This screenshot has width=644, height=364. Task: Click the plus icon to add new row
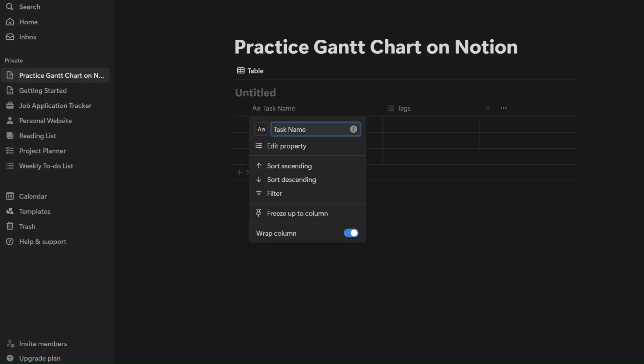point(240,172)
